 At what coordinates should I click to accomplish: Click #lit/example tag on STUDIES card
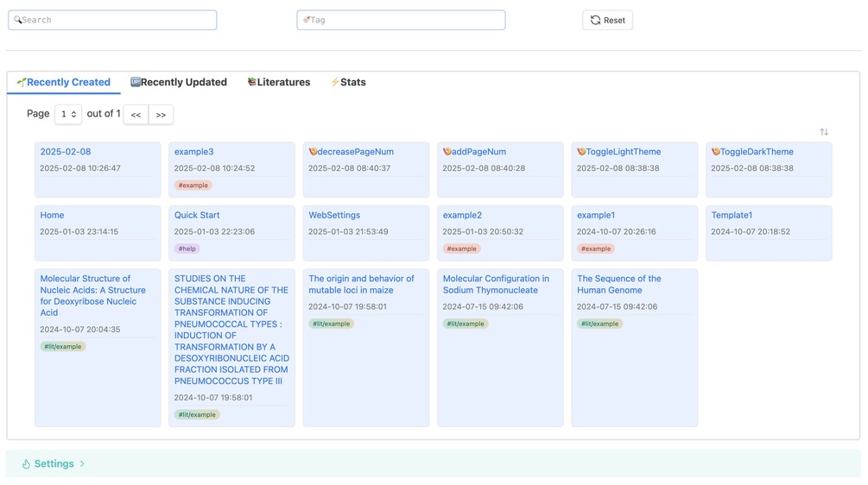point(197,415)
